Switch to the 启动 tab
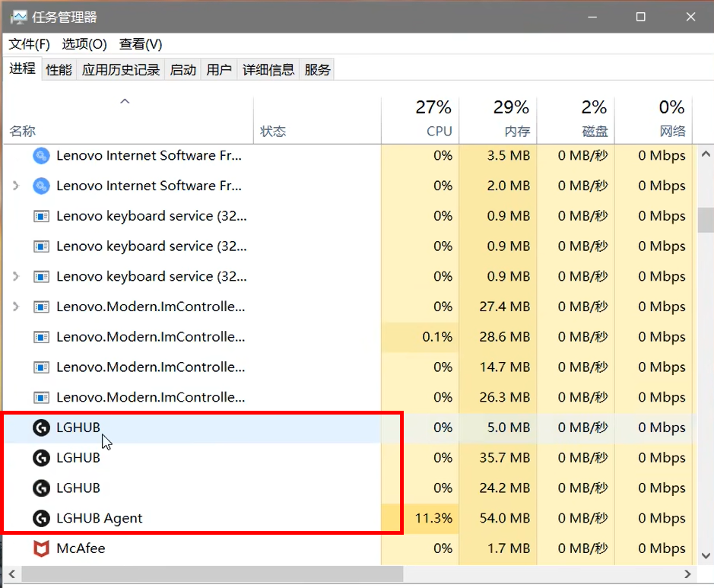 click(182, 70)
